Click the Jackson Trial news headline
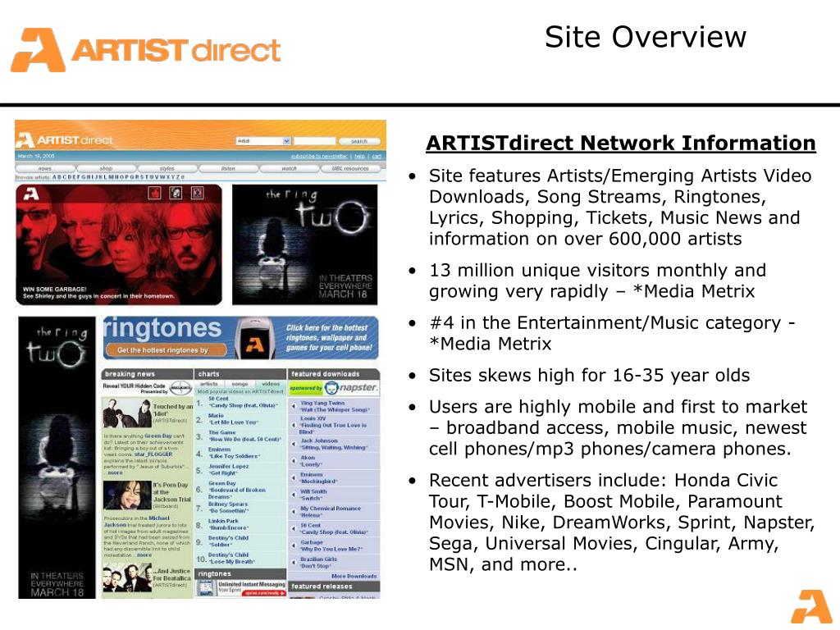Viewport: 840px width, 630px height. click(x=172, y=492)
